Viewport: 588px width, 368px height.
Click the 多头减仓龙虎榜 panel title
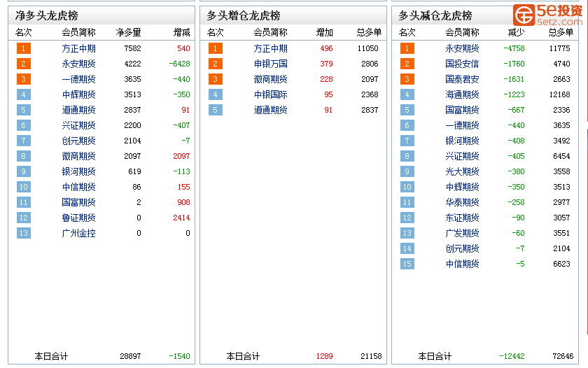[435, 15]
